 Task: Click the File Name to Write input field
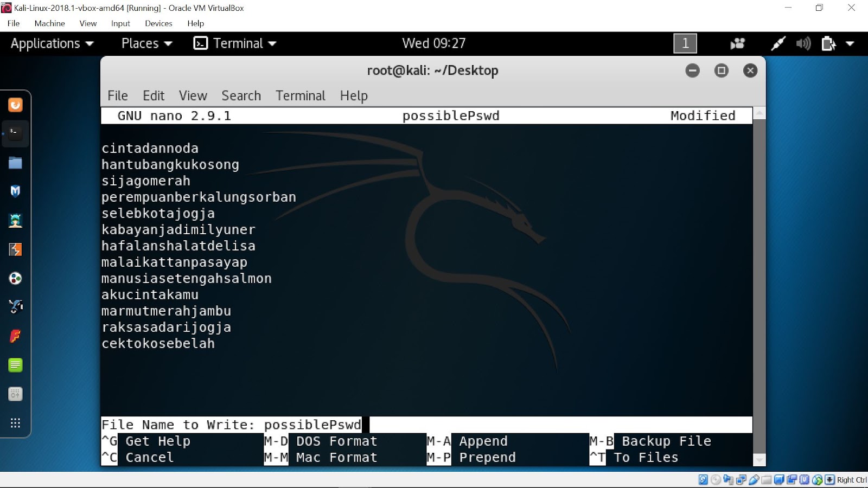coord(426,425)
